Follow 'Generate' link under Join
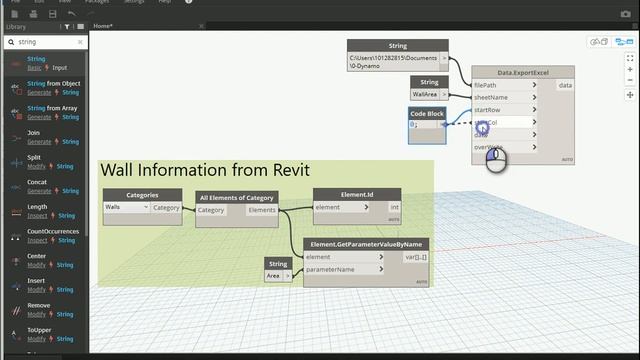The height and width of the screenshot is (360, 640). pos(39,142)
